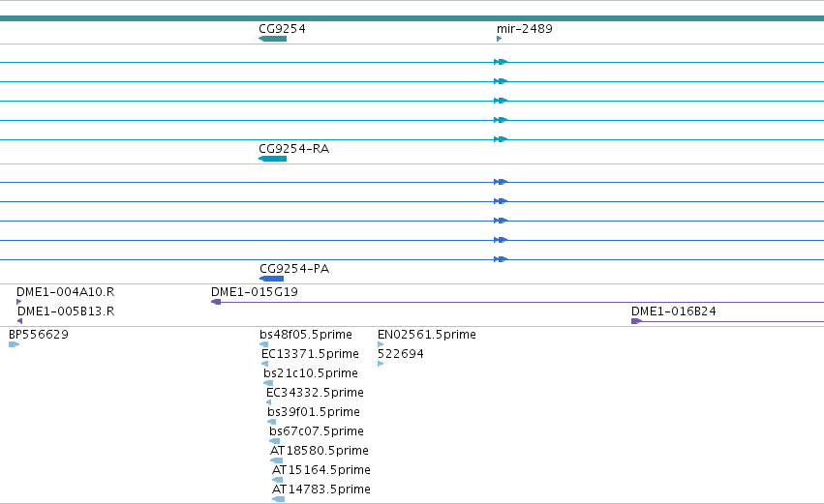Select the DME1-004A10.R purple arrow glyph

(19, 302)
